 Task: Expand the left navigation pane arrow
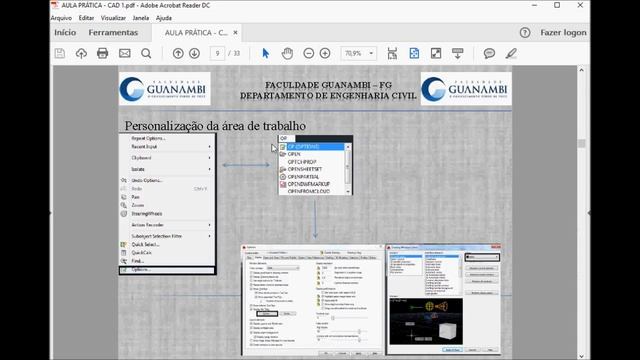pos(51,213)
